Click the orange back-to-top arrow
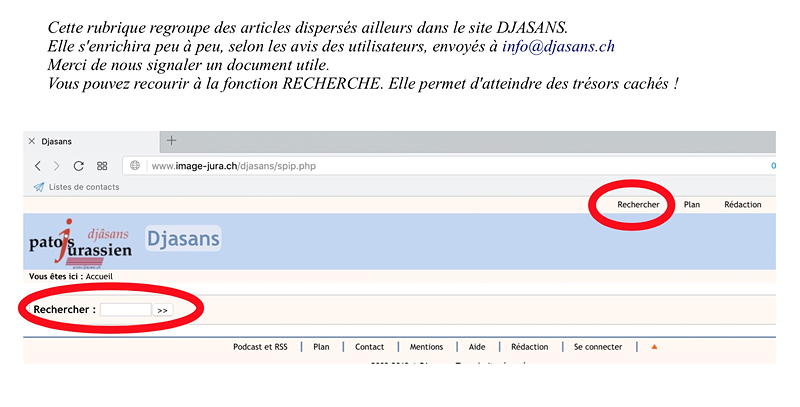800x407 pixels. [654, 347]
